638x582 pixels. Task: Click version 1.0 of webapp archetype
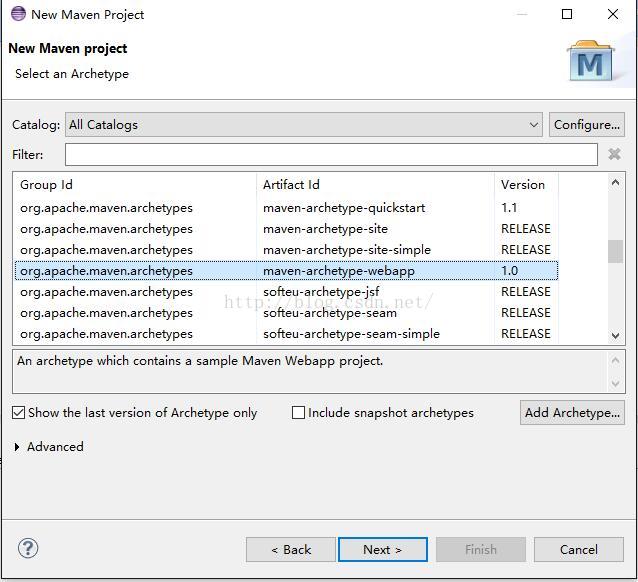(x=509, y=271)
